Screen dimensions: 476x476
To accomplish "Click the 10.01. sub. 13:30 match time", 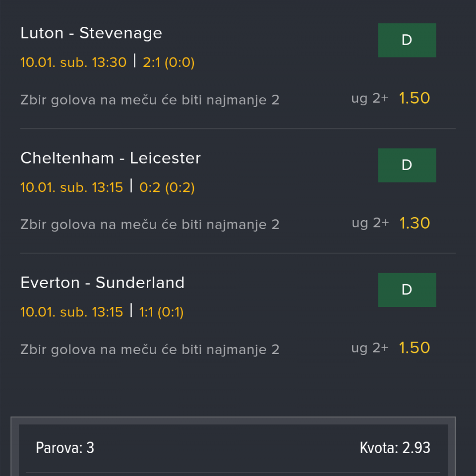I will click(x=73, y=62).
